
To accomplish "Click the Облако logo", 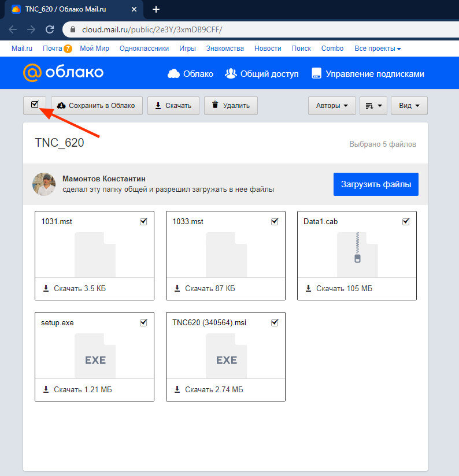I will click(63, 73).
